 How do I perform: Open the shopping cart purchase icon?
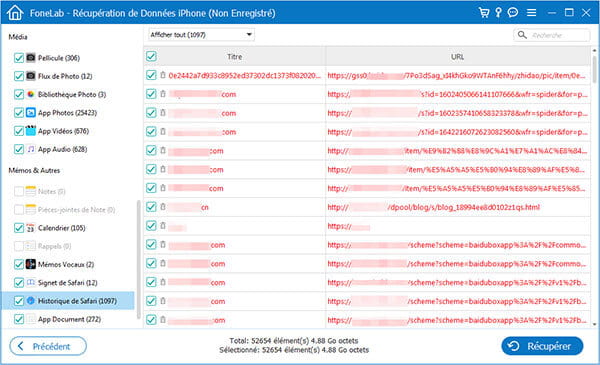pyautogui.click(x=484, y=13)
